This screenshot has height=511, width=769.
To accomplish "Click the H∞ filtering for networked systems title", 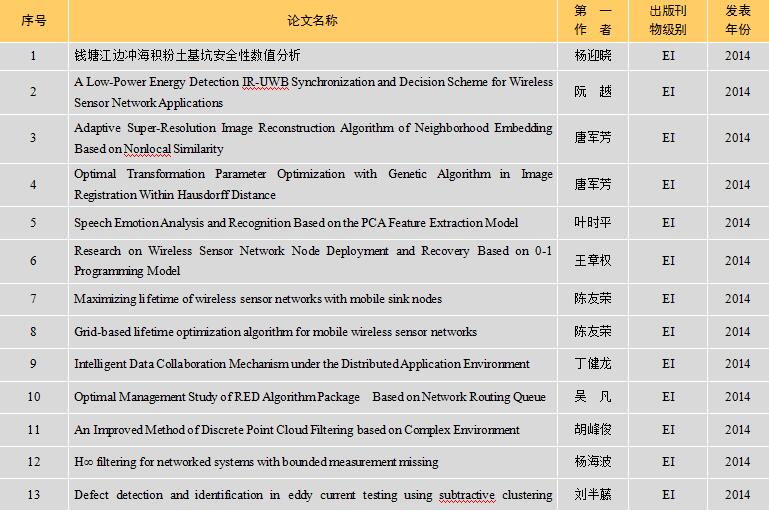I will pos(256,462).
